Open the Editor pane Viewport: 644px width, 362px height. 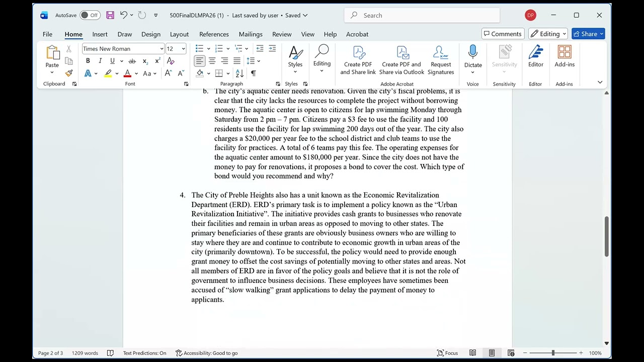click(x=536, y=56)
